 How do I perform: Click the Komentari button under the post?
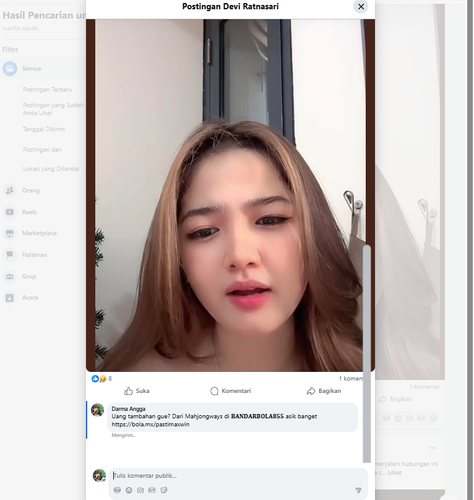[231, 391]
